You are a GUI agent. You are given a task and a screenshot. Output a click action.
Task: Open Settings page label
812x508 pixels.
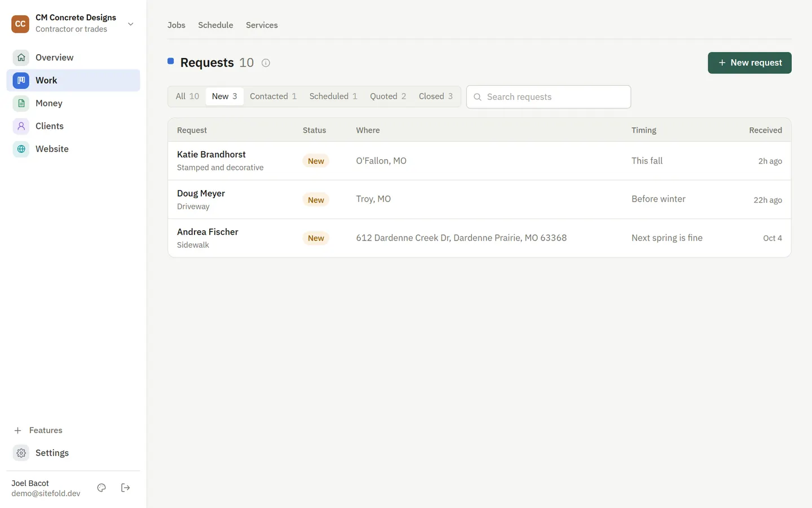click(52, 453)
